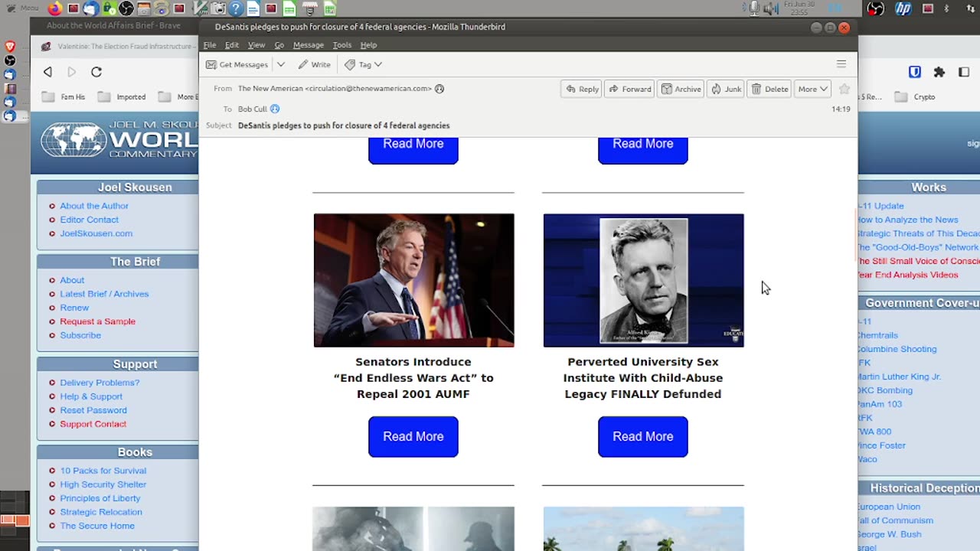Open the Message menu in Thunderbird
Screen dimensions: 980x551
click(309, 45)
